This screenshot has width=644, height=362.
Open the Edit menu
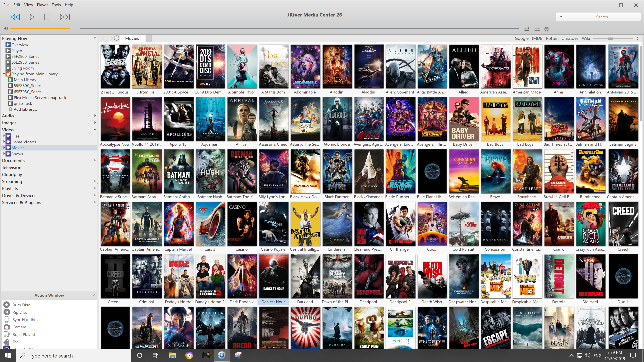pyautogui.click(x=17, y=5)
